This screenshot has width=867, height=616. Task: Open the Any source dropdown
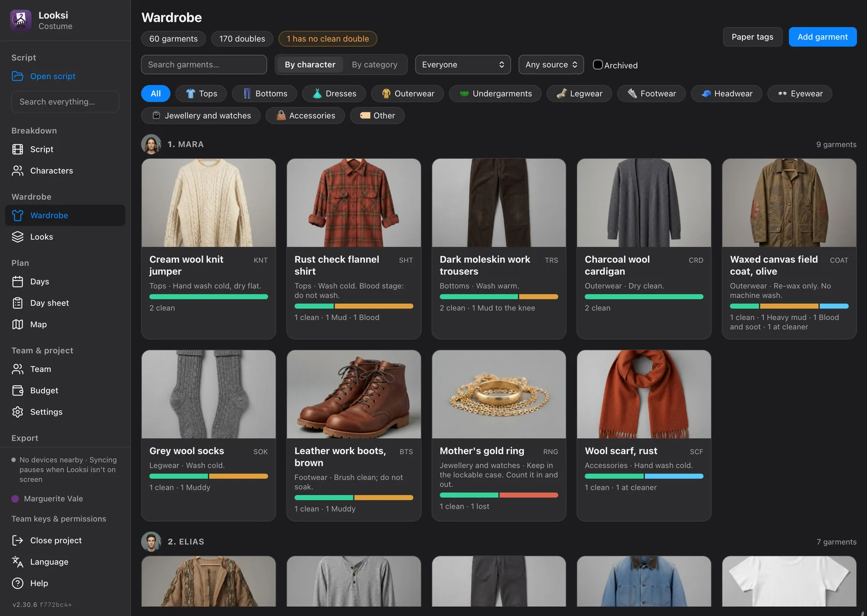(551, 64)
